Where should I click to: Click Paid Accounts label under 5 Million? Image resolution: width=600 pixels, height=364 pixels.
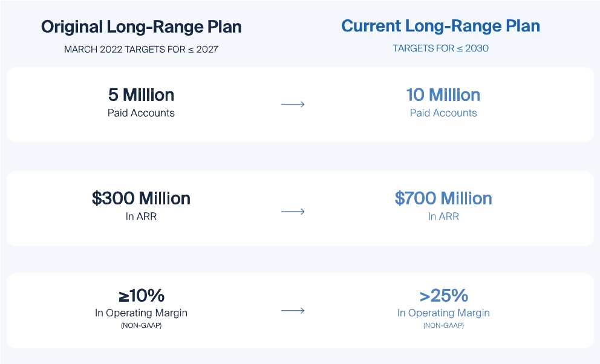coord(141,113)
